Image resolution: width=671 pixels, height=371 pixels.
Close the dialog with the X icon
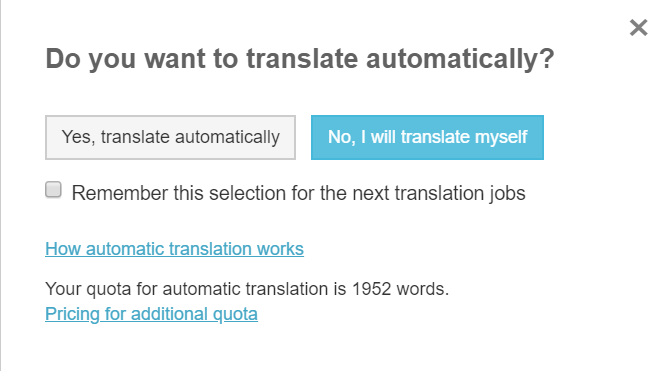[x=638, y=28]
